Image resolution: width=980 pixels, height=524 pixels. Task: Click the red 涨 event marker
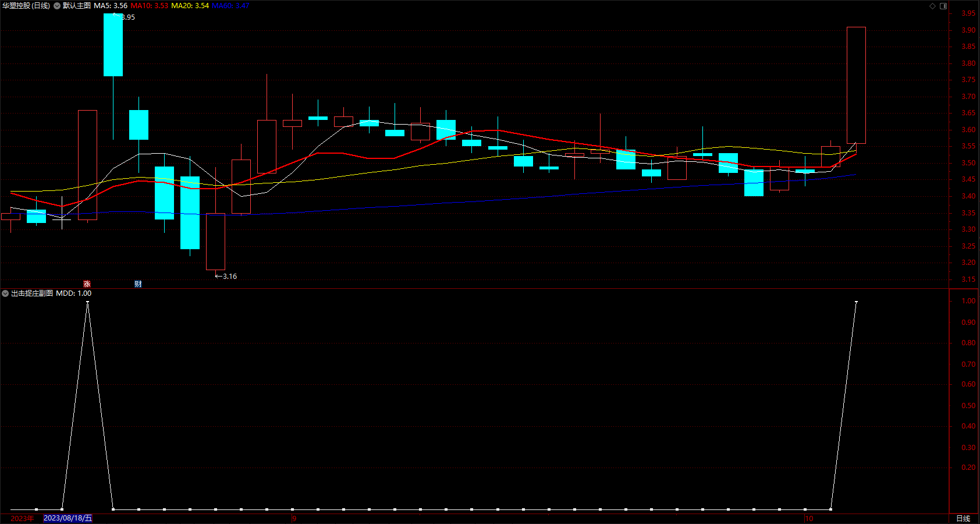point(87,284)
